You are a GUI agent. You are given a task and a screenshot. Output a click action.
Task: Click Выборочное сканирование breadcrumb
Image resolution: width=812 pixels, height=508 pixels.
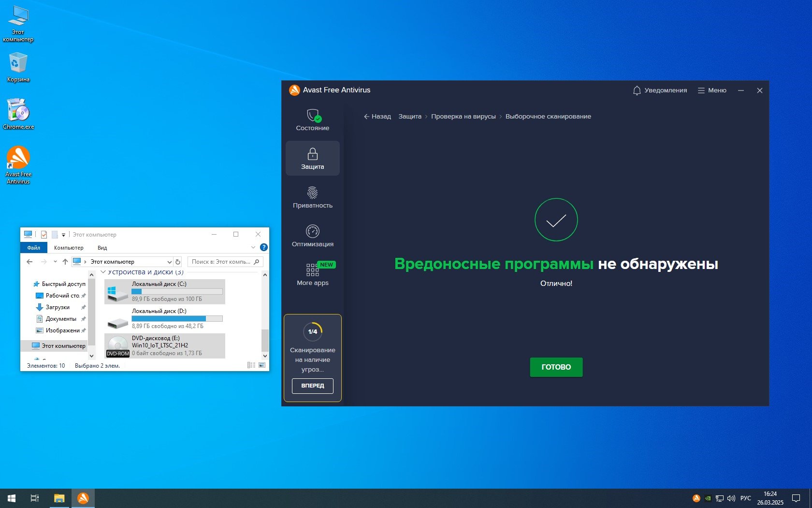[x=548, y=117]
